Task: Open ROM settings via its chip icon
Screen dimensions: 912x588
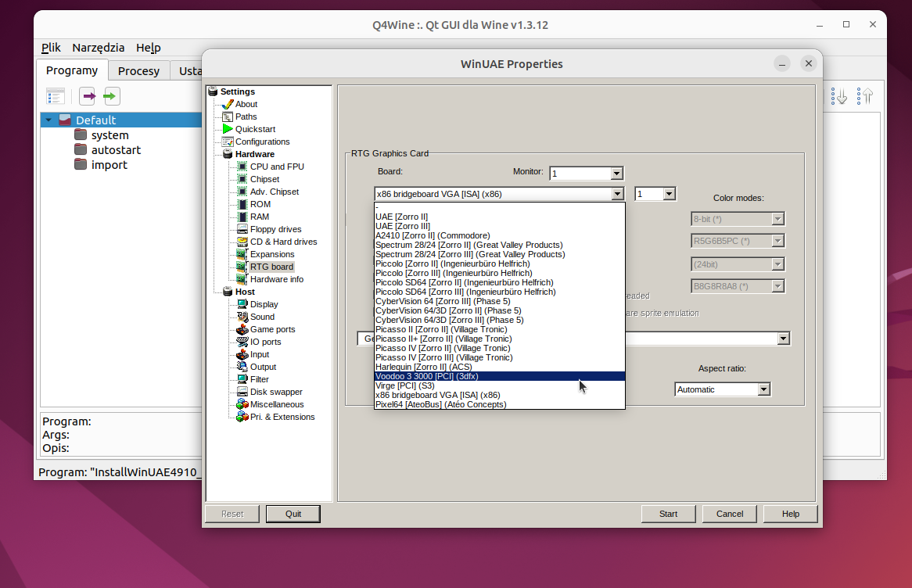Action: point(242,204)
